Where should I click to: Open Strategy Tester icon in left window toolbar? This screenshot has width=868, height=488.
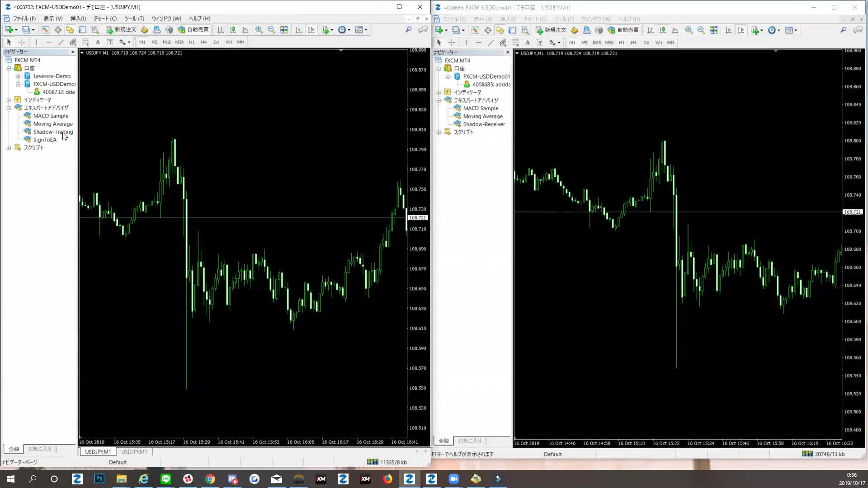click(x=94, y=30)
